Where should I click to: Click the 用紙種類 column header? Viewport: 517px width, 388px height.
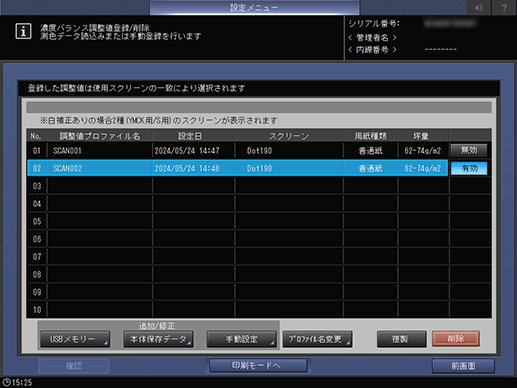(370, 136)
